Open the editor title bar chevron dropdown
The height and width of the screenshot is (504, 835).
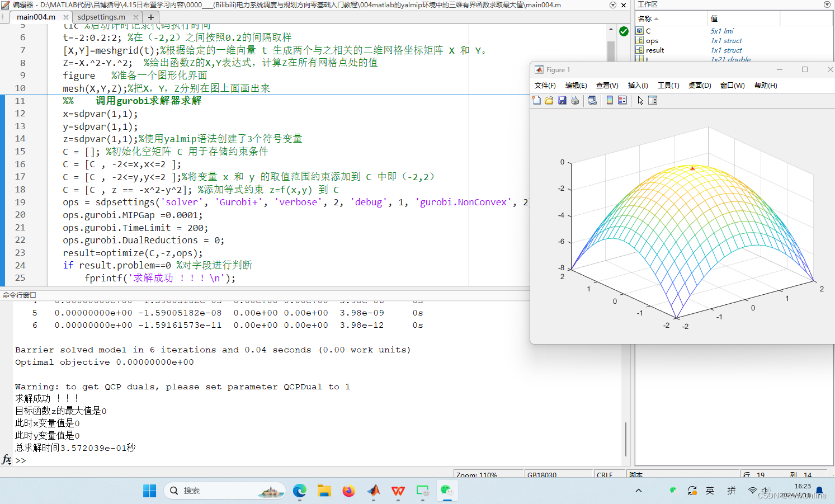click(x=613, y=4)
